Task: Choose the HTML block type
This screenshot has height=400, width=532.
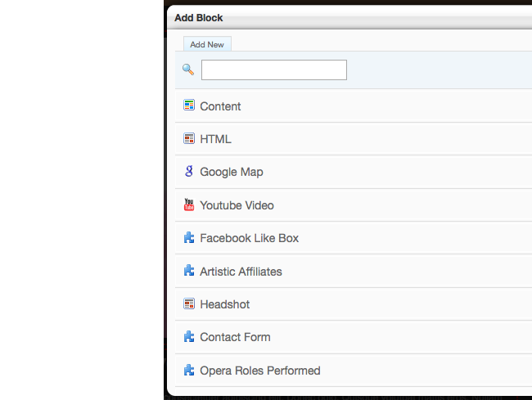Action: pyautogui.click(x=354, y=139)
